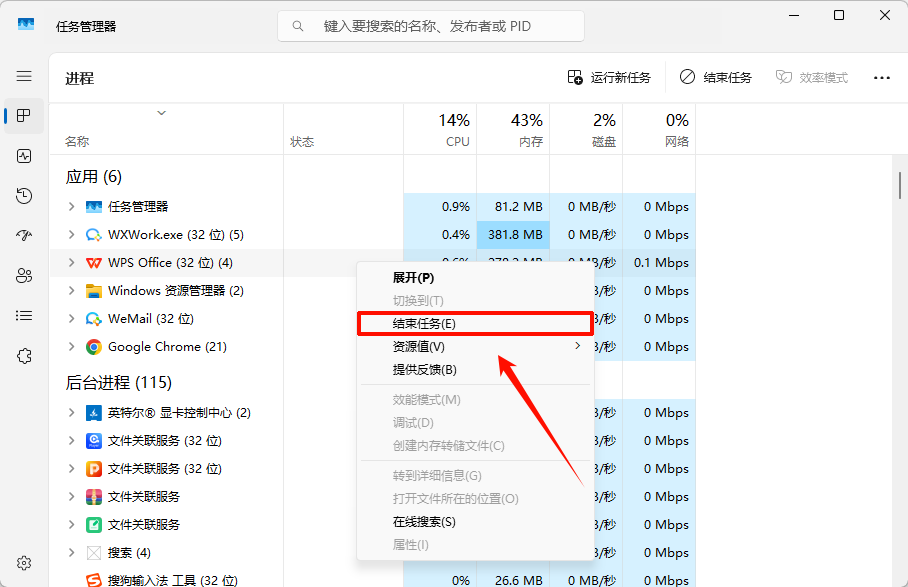Open the 资源值 submenu
The image size is (908, 587).
point(417,346)
